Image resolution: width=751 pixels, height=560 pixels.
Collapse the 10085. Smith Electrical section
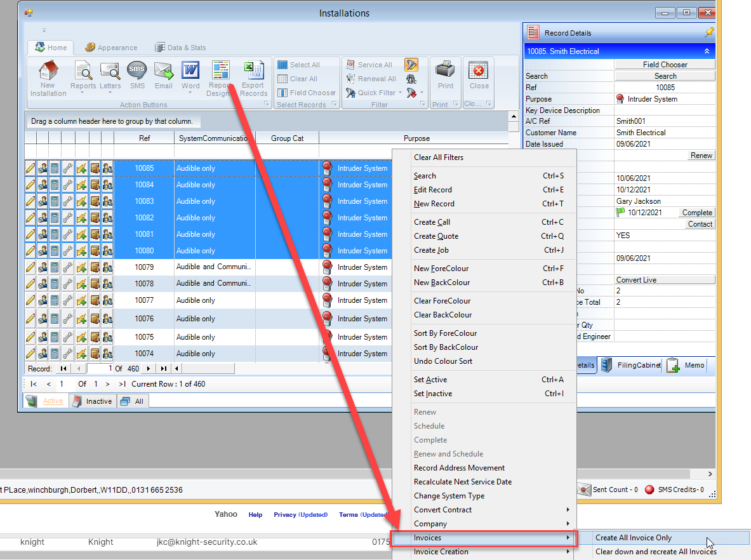point(707,51)
